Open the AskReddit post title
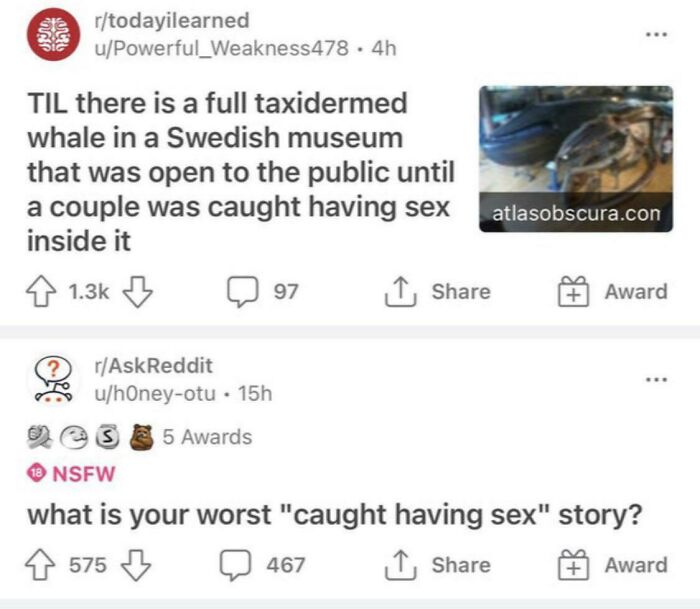 click(x=335, y=514)
